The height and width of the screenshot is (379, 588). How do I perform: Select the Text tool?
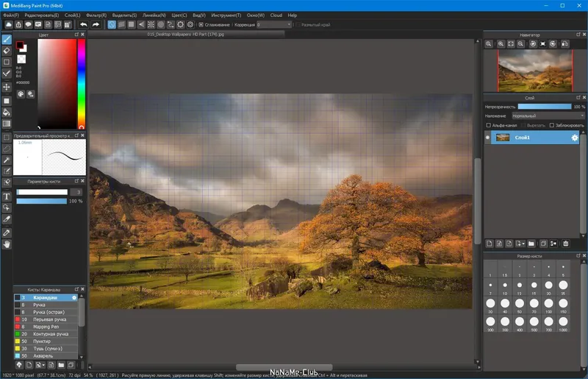[7, 196]
